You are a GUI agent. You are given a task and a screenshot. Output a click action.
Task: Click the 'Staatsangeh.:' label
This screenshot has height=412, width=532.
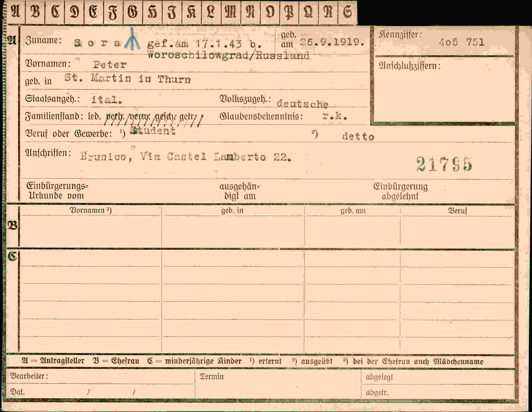click(52, 99)
